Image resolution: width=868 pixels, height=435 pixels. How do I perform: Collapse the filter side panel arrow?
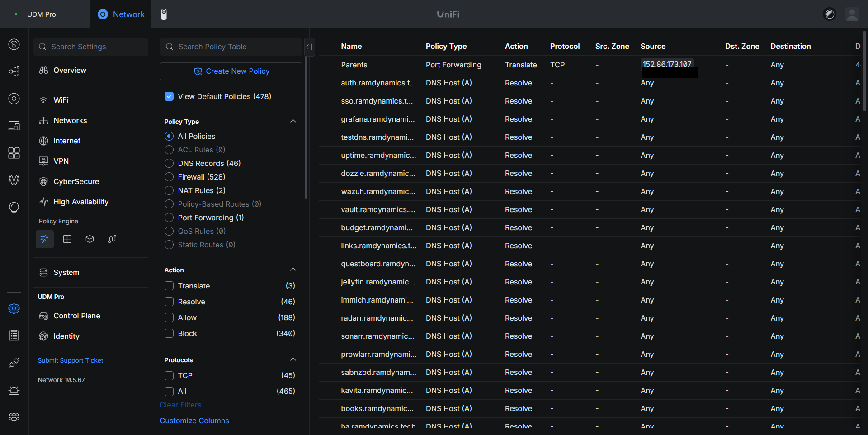309,47
